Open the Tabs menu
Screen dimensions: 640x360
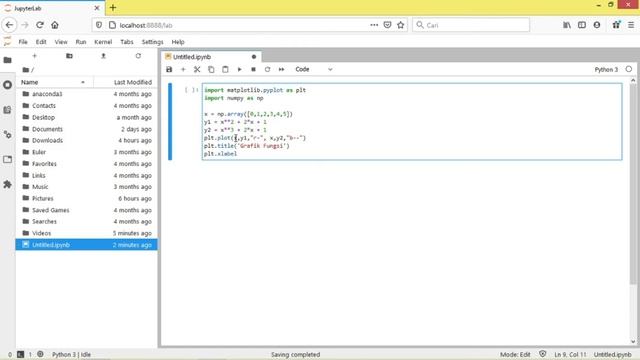tap(127, 42)
